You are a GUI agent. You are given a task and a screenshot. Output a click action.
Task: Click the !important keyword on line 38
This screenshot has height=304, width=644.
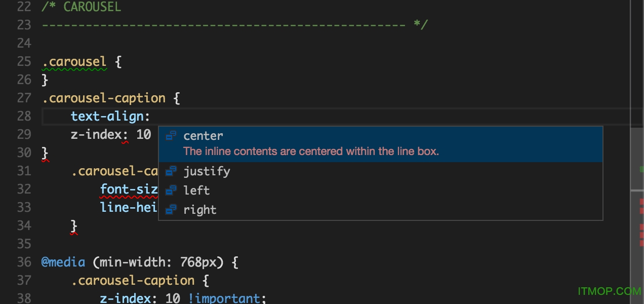click(225, 298)
